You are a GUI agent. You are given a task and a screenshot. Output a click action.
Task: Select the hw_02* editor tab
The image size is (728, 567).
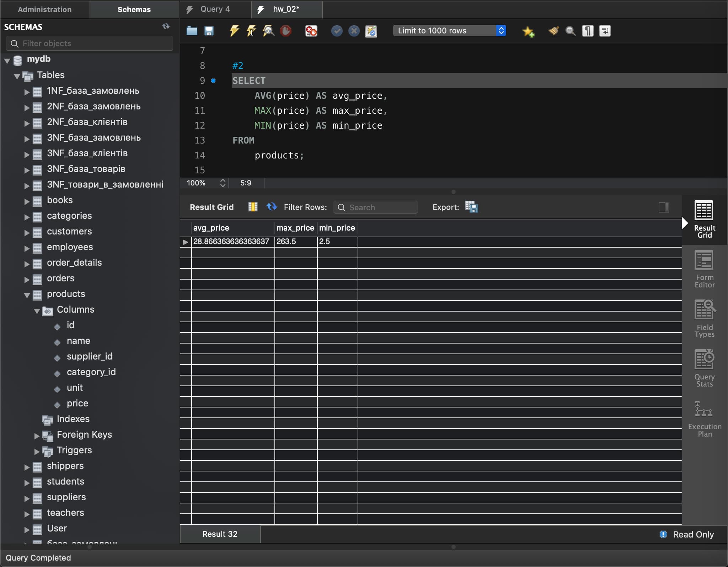click(x=286, y=9)
